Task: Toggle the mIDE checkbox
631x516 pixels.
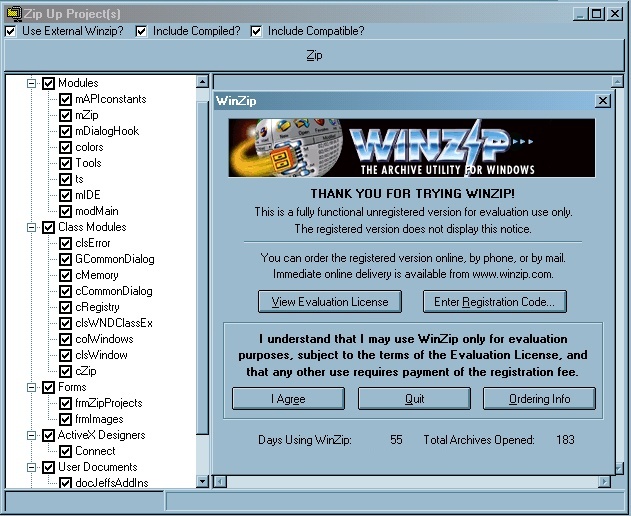Action: coord(65,195)
